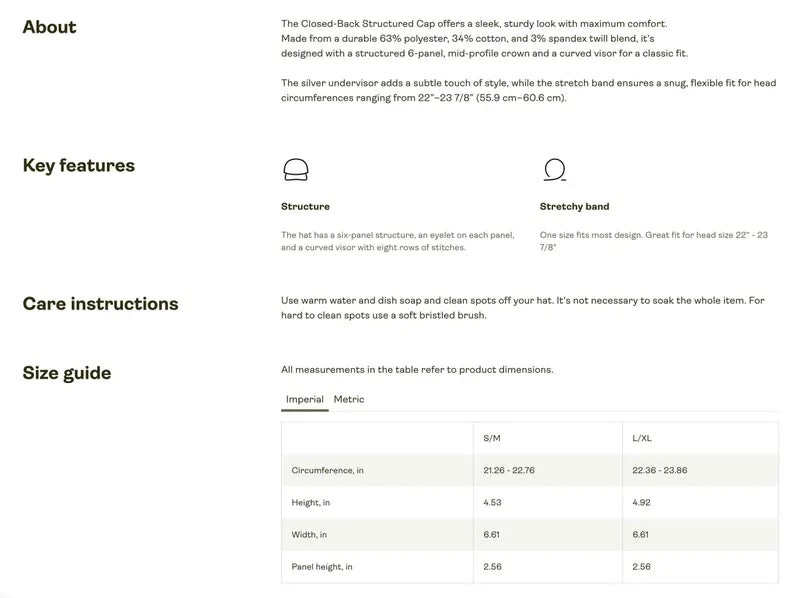Click the Size guide heading
The image size is (794, 598).
coord(67,374)
